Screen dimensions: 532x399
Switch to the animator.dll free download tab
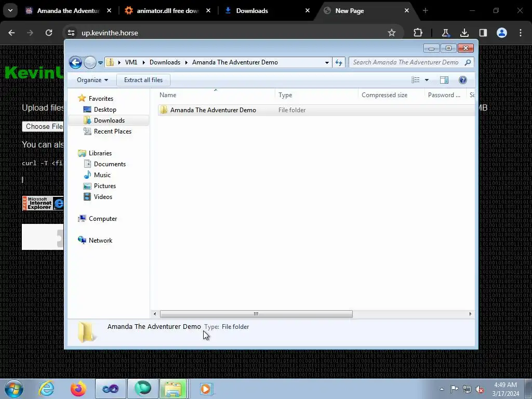click(168, 11)
